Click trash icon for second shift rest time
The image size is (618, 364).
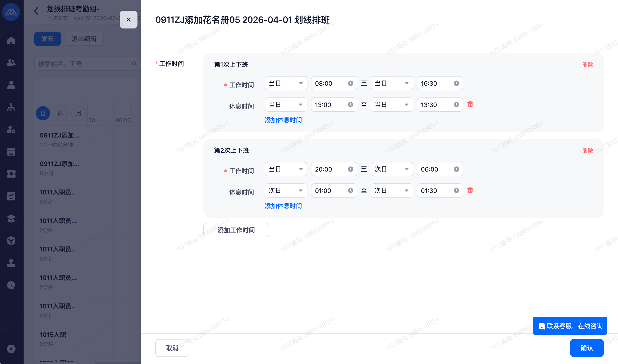[x=470, y=190]
